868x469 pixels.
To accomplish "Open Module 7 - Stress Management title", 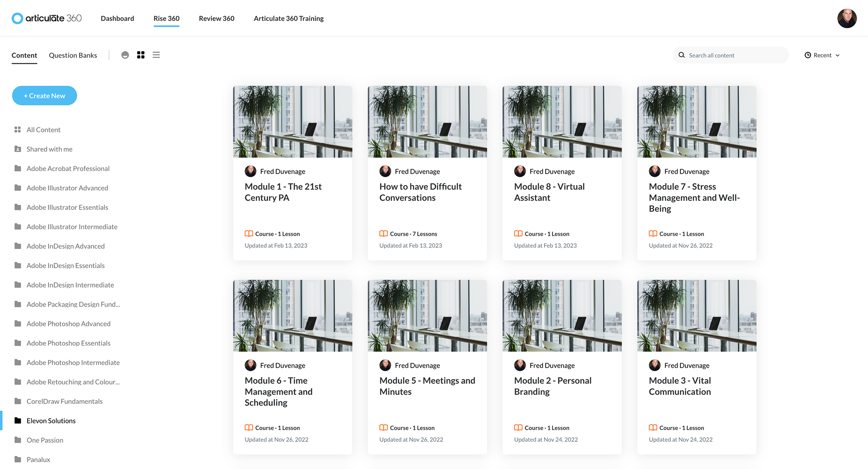I will point(694,198).
